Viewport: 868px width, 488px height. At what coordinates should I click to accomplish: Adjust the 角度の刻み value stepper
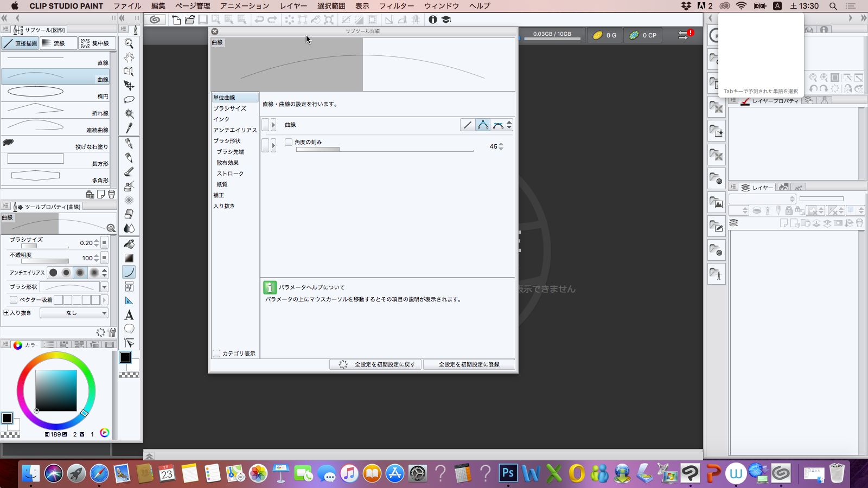[501, 146]
